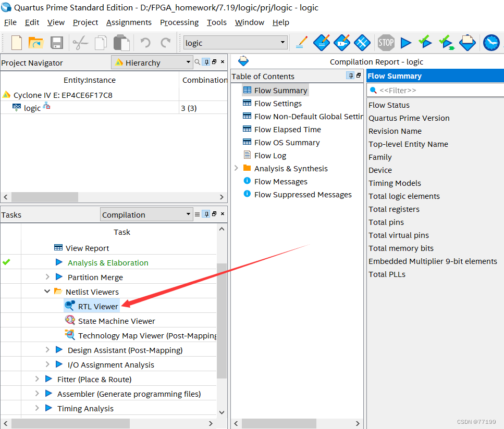Screen dimensions: 504x429
Task: Click the Table of Contents horizontal scrollbar thumb
Action: click(279, 423)
